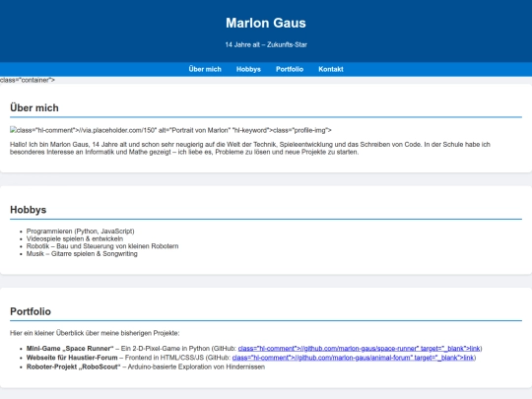This screenshot has width=532, height=399.
Task: Click the subtitle "14 Jahre alt – Zukunfts-Star"
Action: coord(266,44)
